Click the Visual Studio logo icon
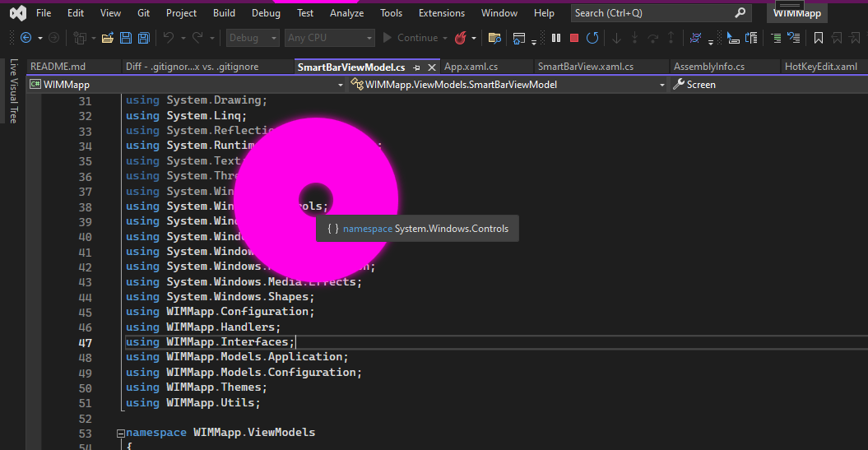 tap(18, 12)
